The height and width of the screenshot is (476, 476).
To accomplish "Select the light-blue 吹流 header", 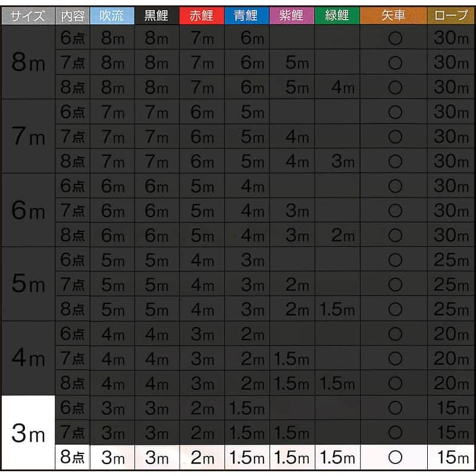I will [x=112, y=16].
